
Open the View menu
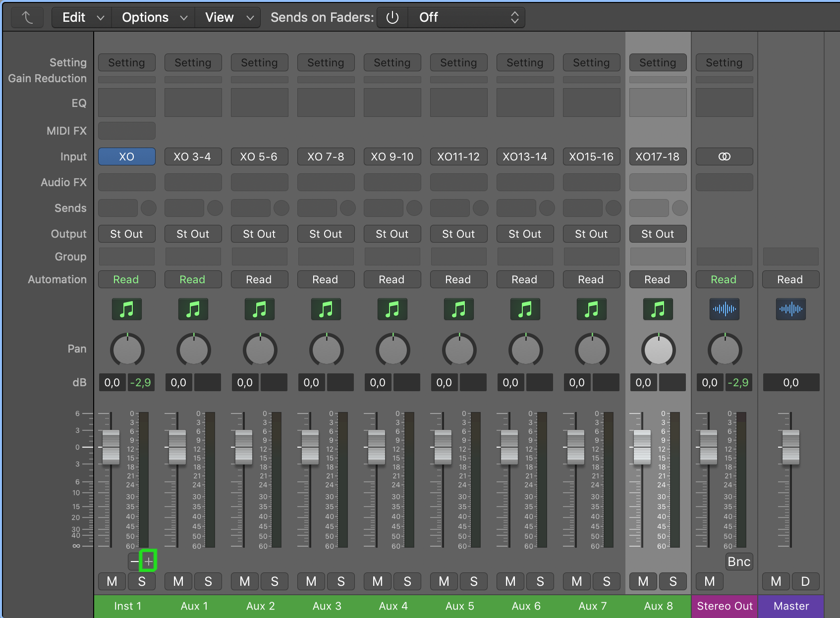coord(228,17)
